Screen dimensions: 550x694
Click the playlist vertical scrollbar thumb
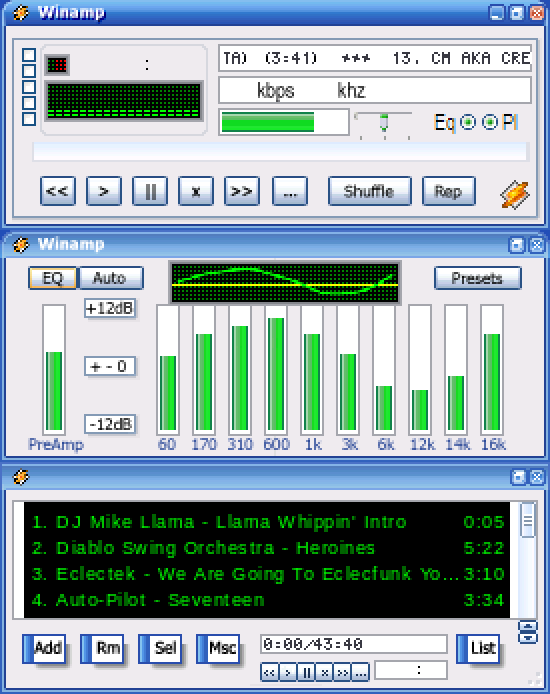click(x=527, y=520)
